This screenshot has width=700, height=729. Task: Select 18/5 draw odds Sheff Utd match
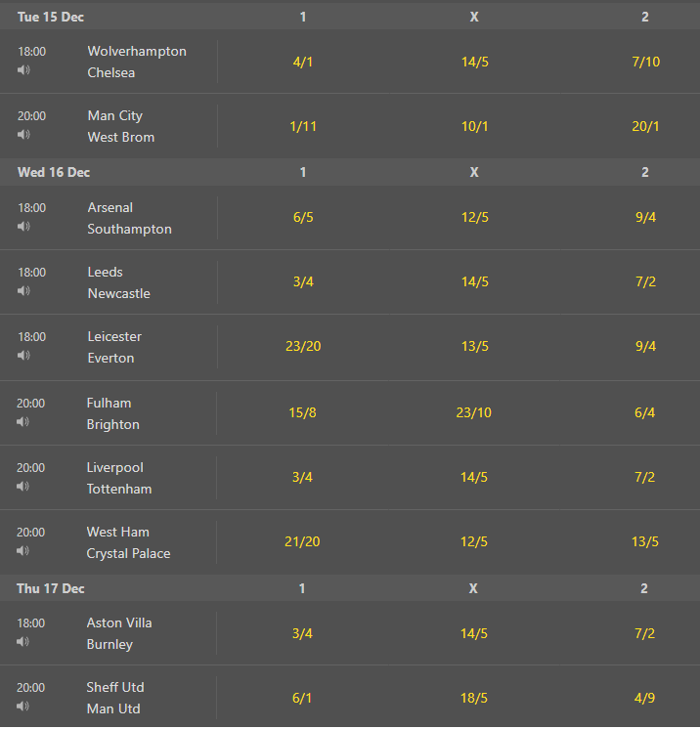[473, 698]
